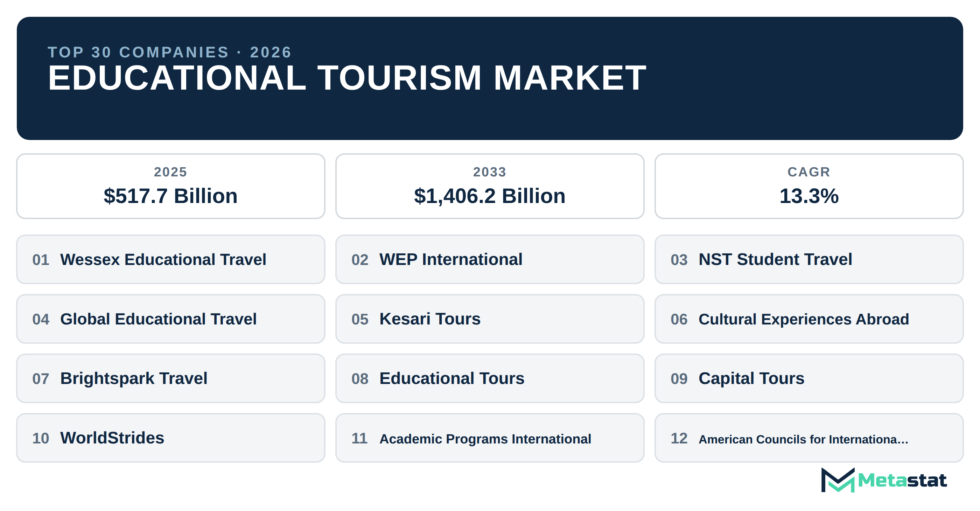Image resolution: width=980 pixels, height=511 pixels.
Task: Select the Wessex Educational Travel card
Action: tap(171, 259)
